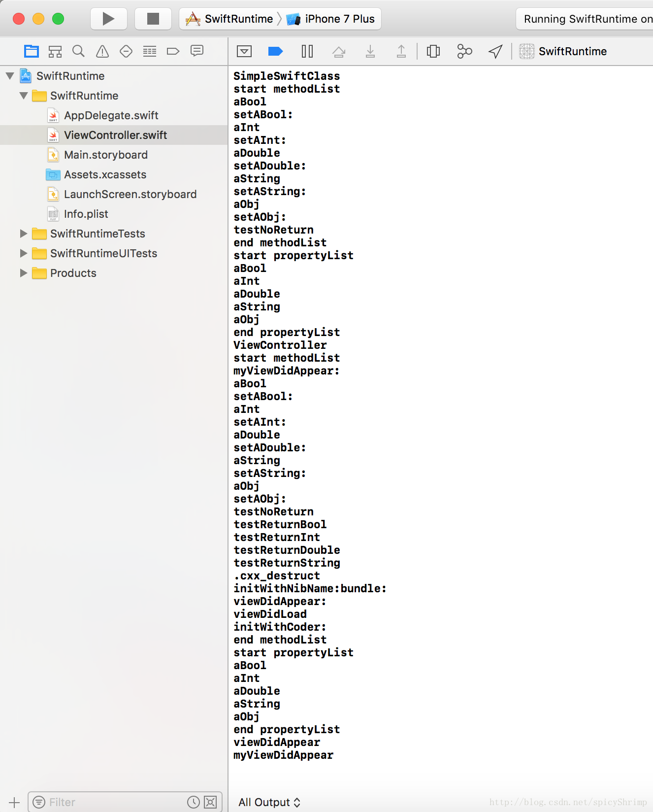Toggle source-control status filter
This screenshot has width=653, height=812.
(210, 802)
